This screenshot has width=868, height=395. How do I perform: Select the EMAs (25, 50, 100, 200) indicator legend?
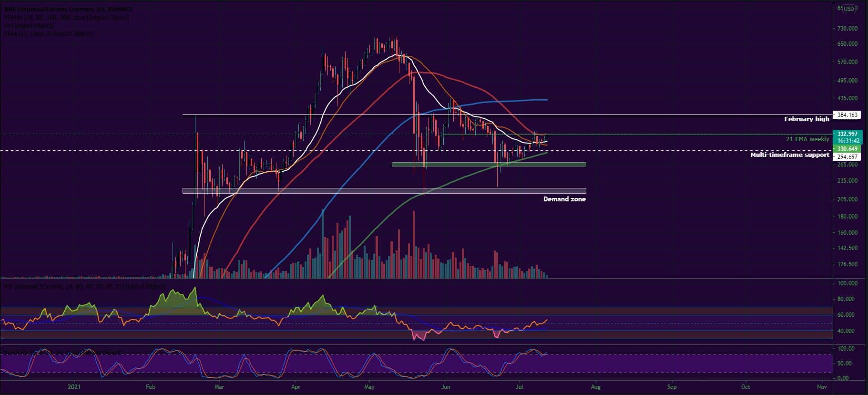(66, 17)
